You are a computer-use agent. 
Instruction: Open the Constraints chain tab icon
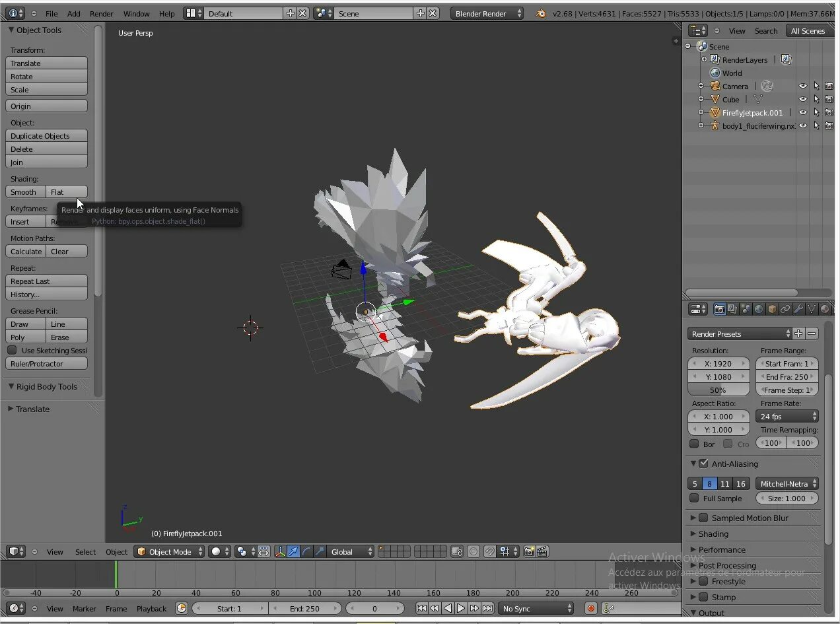(785, 309)
